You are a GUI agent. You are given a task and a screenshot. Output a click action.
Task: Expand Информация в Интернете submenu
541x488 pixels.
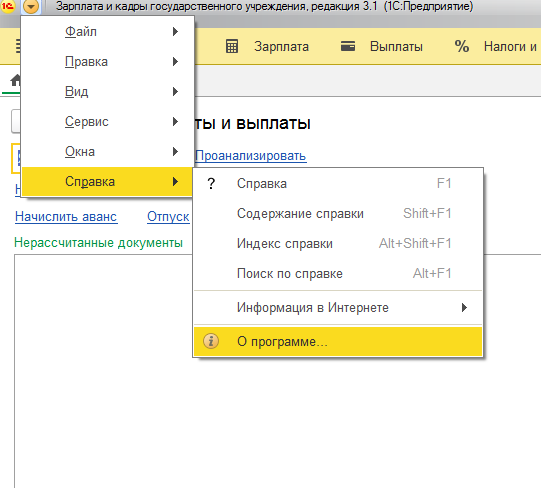[x=338, y=308]
